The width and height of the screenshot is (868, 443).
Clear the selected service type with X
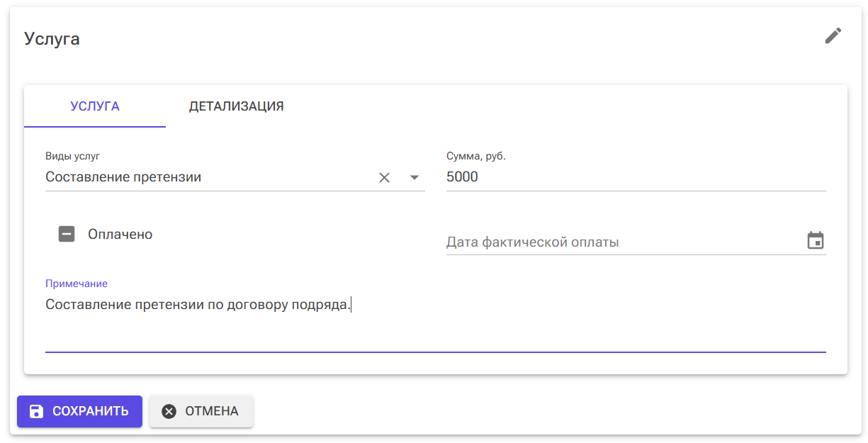click(384, 178)
